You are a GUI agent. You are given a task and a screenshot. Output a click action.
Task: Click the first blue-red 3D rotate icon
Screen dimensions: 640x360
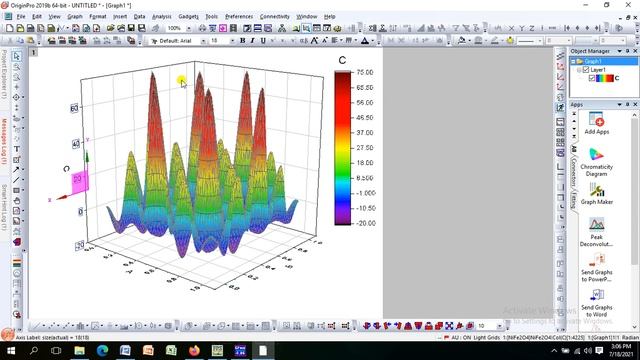pos(367,326)
